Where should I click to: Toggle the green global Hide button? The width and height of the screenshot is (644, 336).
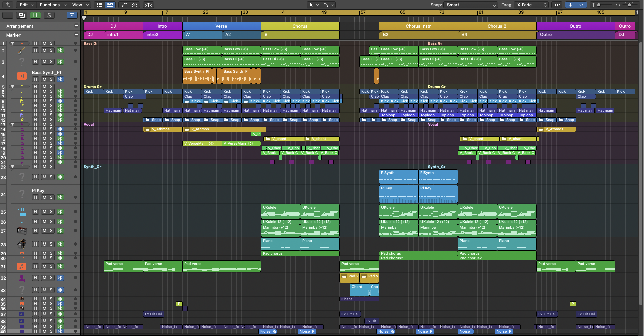click(35, 15)
